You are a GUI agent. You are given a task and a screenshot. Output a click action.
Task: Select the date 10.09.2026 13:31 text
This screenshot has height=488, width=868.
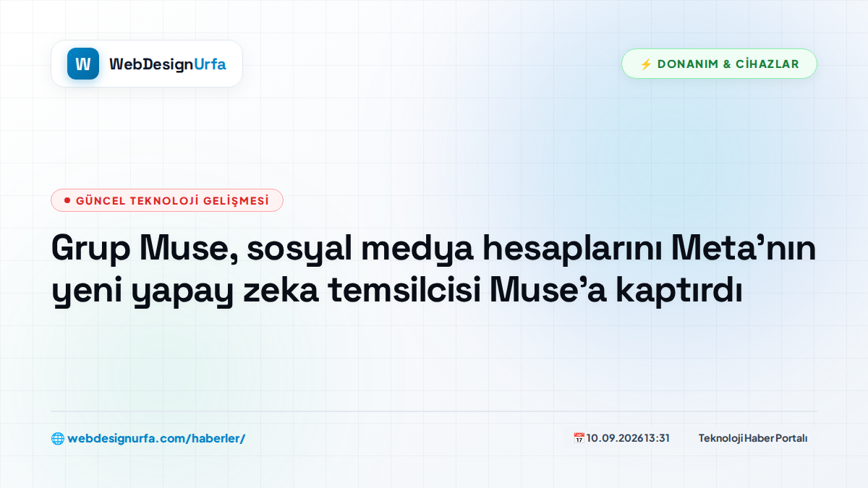(x=628, y=438)
